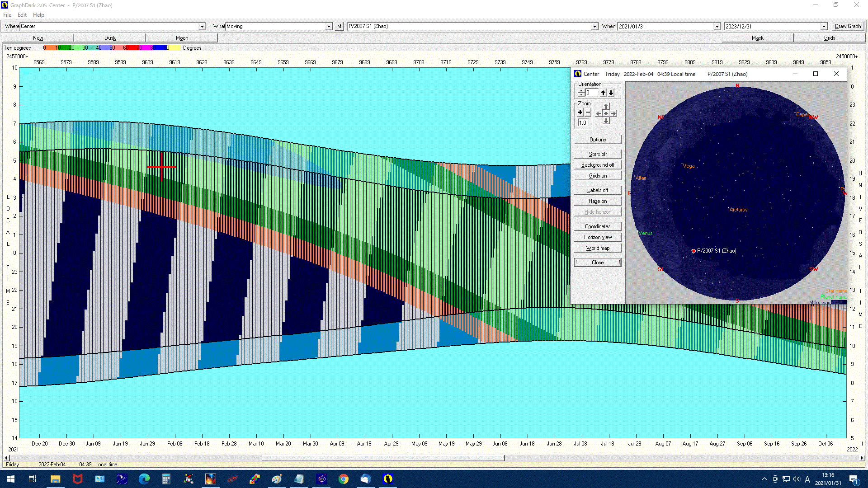Click the pan right arrow button
The image size is (868, 488).
[x=613, y=113]
